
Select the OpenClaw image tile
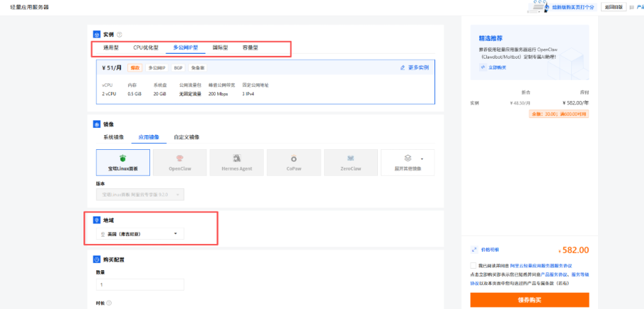tap(180, 163)
